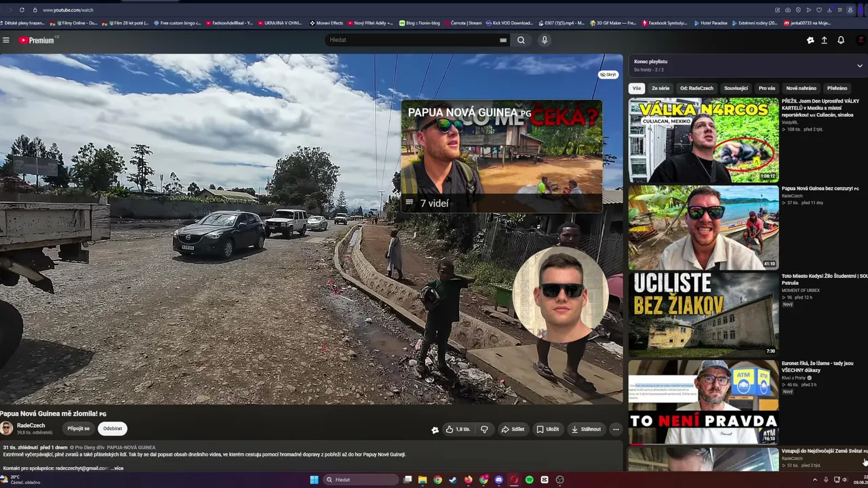Open the Hotel Paradise bookmark
The width and height of the screenshot is (868, 488).
pyautogui.click(x=711, y=23)
